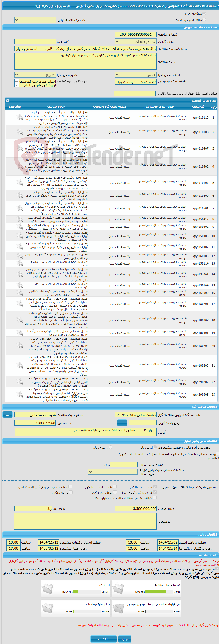Open view icon for row qry-180203

(x=20, y=365)
